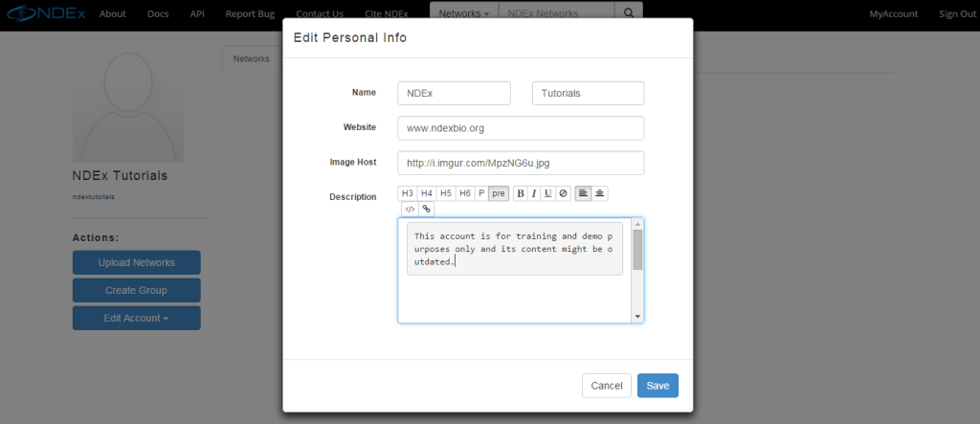Toggle the pre format button
This screenshot has height=424, width=980.
coord(498,194)
